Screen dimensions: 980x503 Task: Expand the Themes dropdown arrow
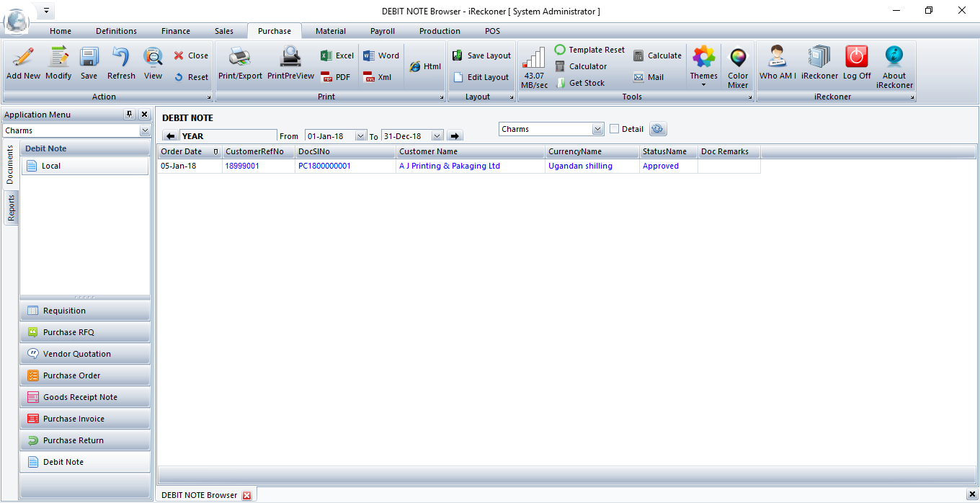tap(703, 84)
